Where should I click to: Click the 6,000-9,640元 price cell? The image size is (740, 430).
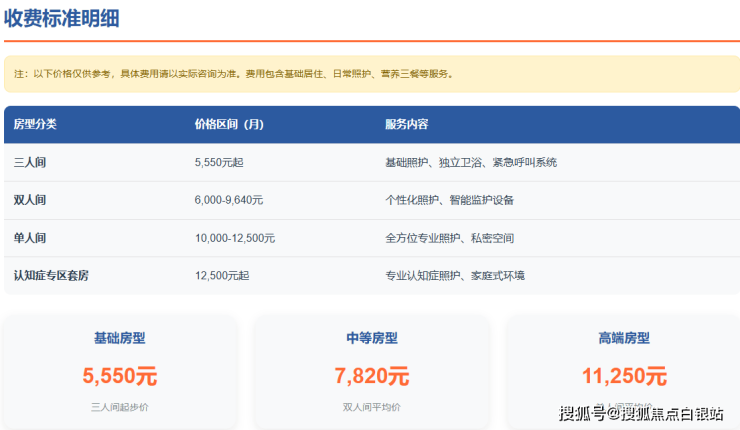tap(229, 200)
